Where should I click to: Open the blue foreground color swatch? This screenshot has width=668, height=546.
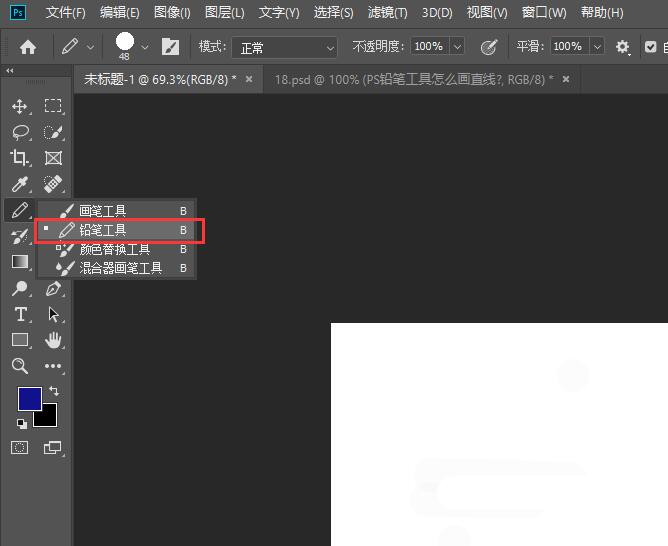(x=29, y=399)
